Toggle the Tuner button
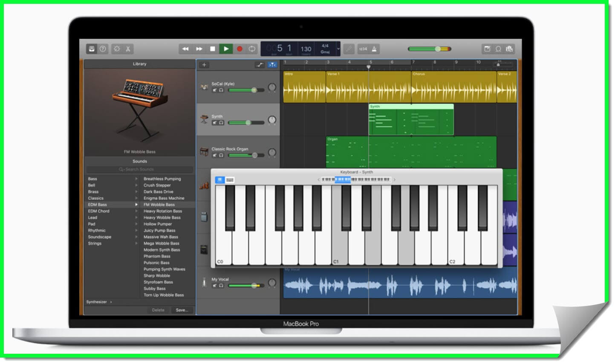The image size is (615, 364). tap(349, 49)
